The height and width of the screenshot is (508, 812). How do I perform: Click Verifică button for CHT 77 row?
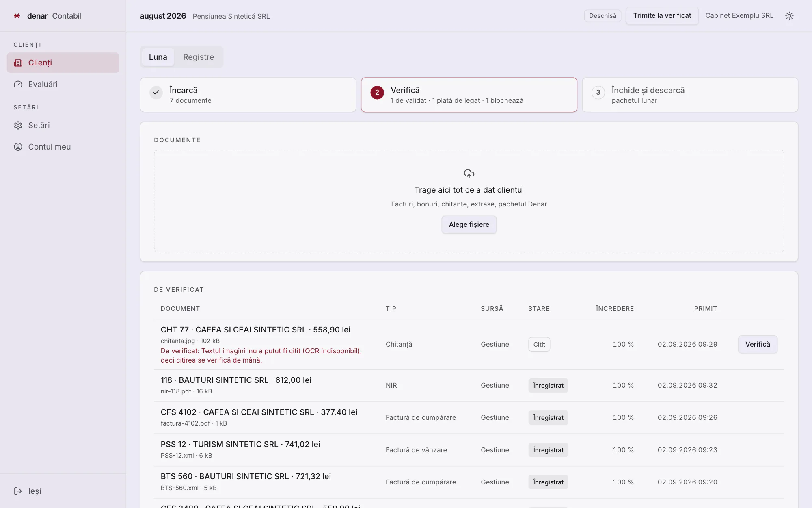(758, 344)
